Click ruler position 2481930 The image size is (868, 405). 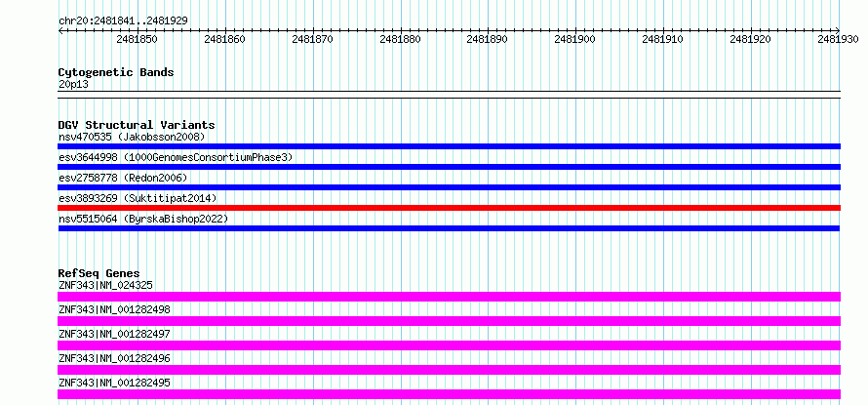(x=838, y=39)
